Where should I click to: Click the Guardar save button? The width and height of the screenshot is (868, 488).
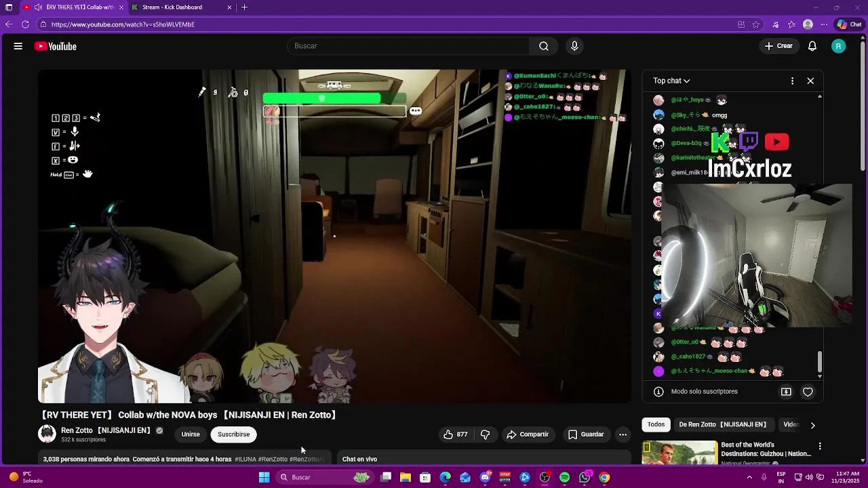pyautogui.click(x=586, y=434)
